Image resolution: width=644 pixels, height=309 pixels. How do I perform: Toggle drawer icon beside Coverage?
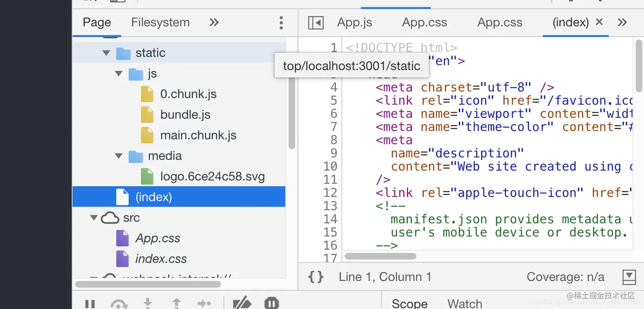point(629,277)
